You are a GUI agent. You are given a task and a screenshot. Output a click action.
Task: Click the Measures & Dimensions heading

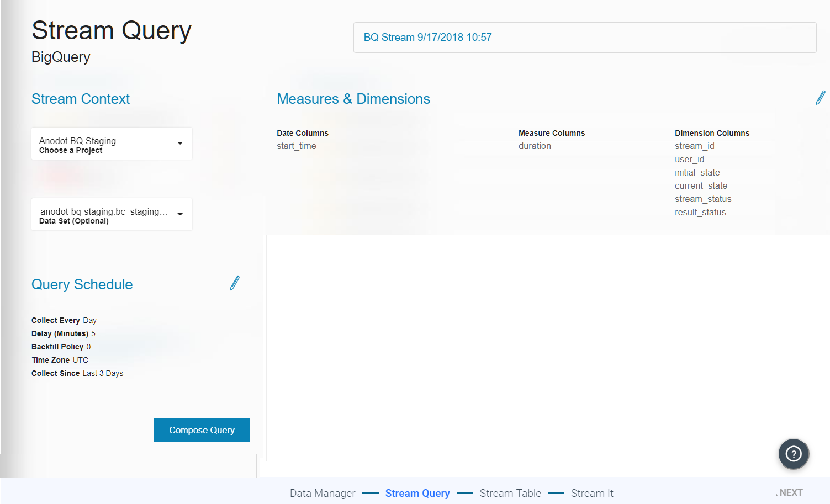coord(353,99)
